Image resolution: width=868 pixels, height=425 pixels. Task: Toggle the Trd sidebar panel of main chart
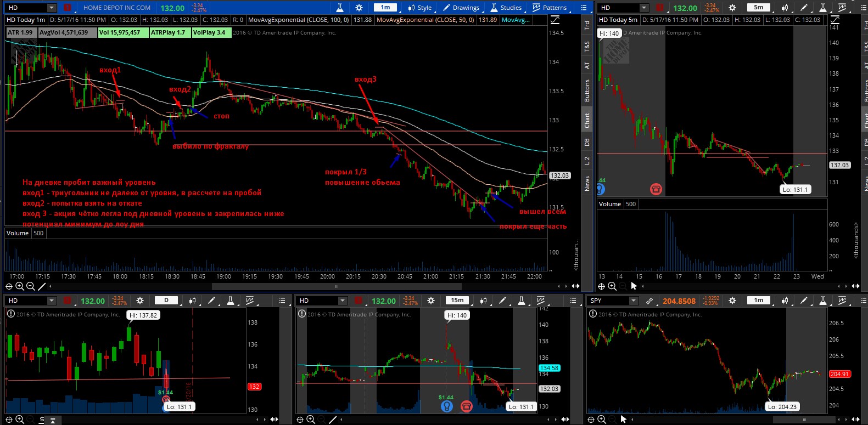tap(586, 25)
